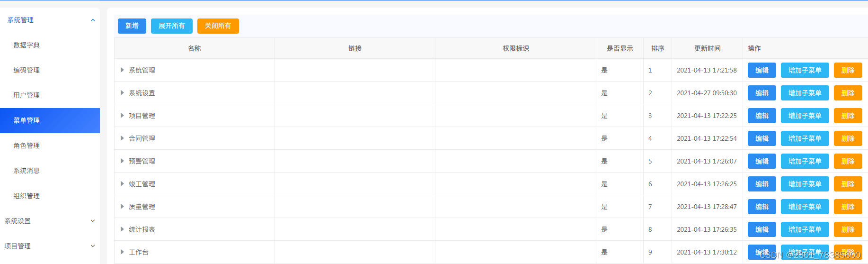Delete the 系统设置 table row

[848, 93]
